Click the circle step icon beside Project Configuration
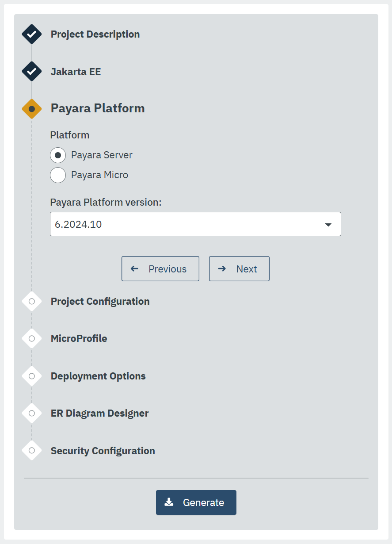Viewport: 392px width, 544px height. tap(31, 301)
